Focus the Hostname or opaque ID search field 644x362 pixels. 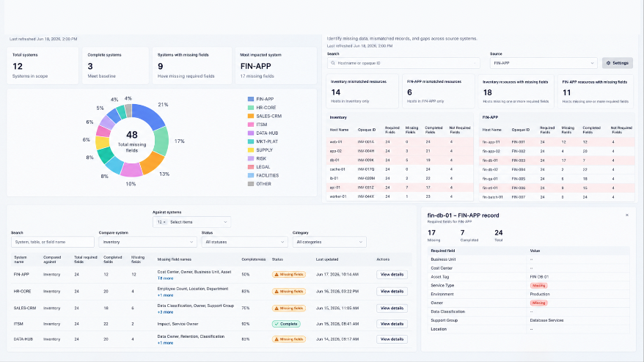coord(403,63)
